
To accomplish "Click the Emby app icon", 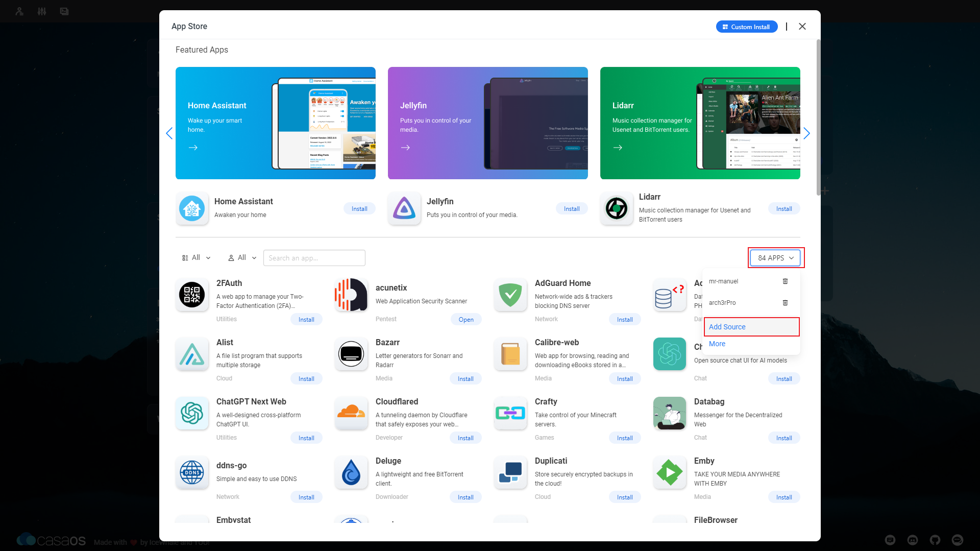I will click(x=670, y=472).
